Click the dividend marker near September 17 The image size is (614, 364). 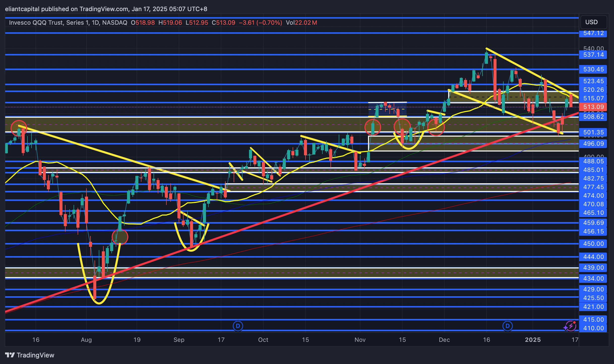pos(238,326)
